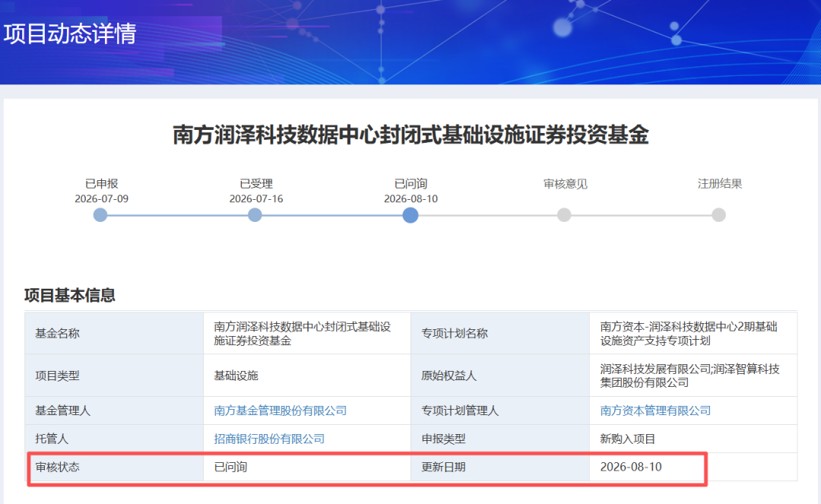Click the 新购入项目 申报类型 value cell
The height and width of the screenshot is (504, 821).
click(693, 439)
